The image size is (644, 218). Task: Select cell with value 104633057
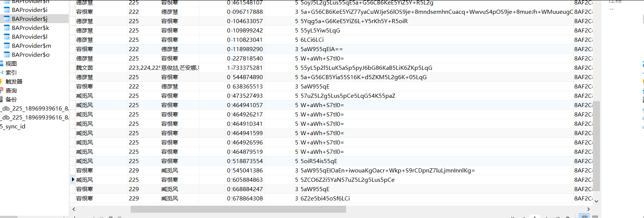pyautogui.click(x=248, y=21)
